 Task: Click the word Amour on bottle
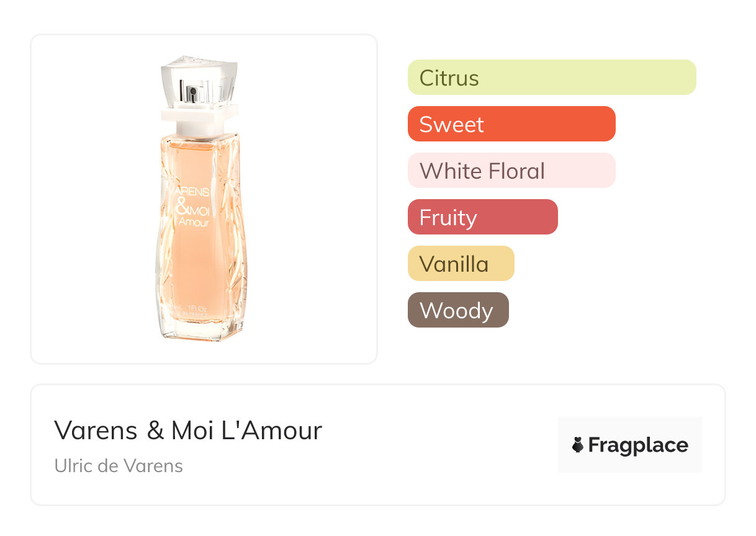pos(193,221)
